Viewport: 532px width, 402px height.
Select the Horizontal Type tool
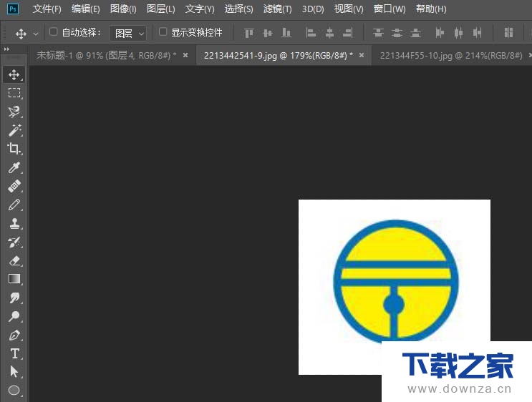(x=14, y=353)
